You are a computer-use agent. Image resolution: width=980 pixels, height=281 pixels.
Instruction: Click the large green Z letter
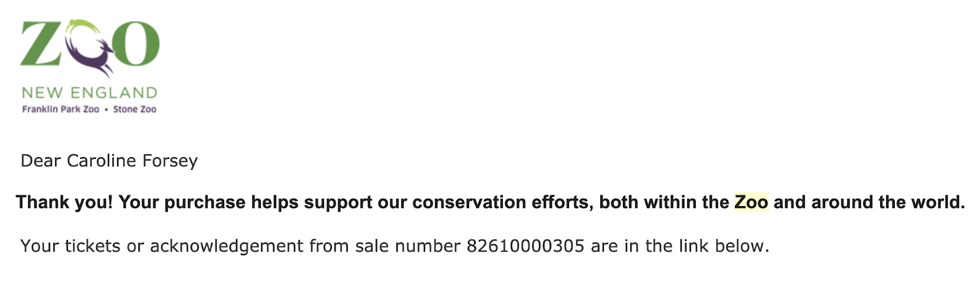(x=40, y=43)
